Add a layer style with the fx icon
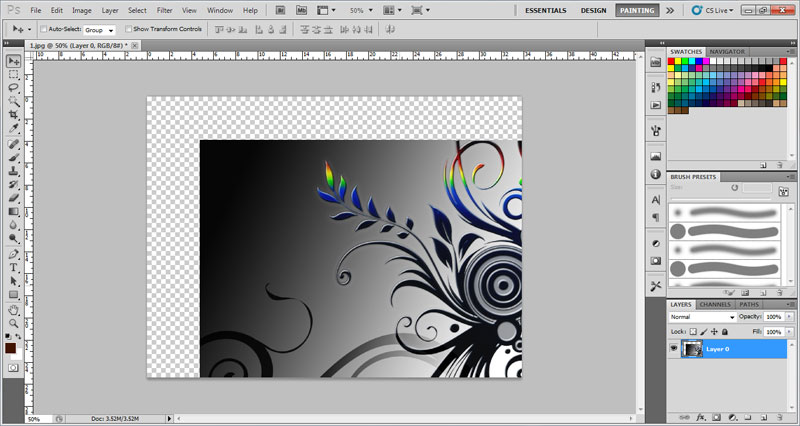 pos(701,417)
